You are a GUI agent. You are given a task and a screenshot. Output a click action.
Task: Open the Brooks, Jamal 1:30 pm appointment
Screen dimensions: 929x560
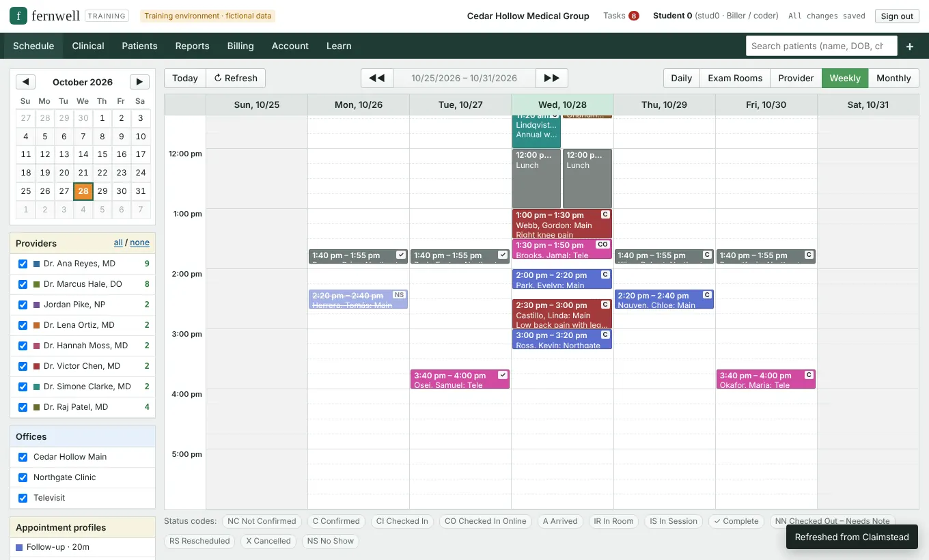pyautogui.click(x=562, y=249)
